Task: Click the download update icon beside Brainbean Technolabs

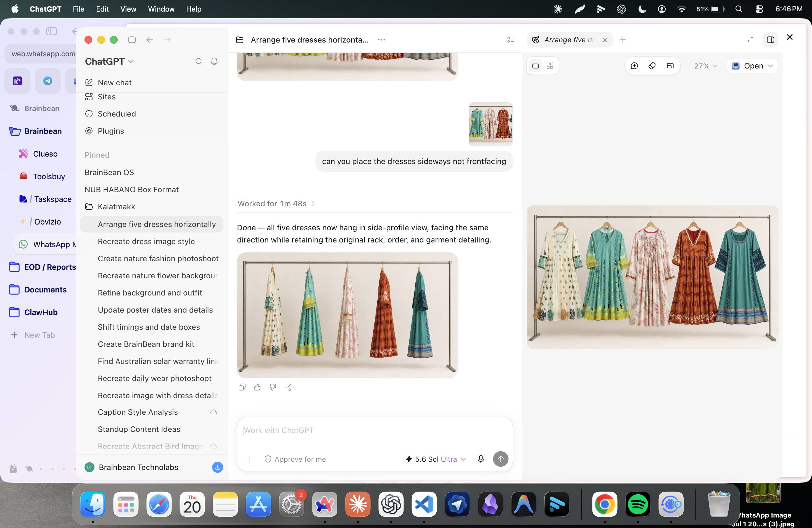Action: pos(217,467)
